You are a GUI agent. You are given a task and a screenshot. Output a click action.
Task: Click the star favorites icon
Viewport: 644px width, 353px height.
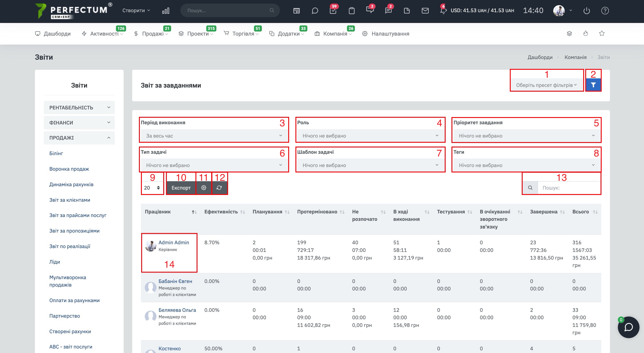[x=602, y=34]
